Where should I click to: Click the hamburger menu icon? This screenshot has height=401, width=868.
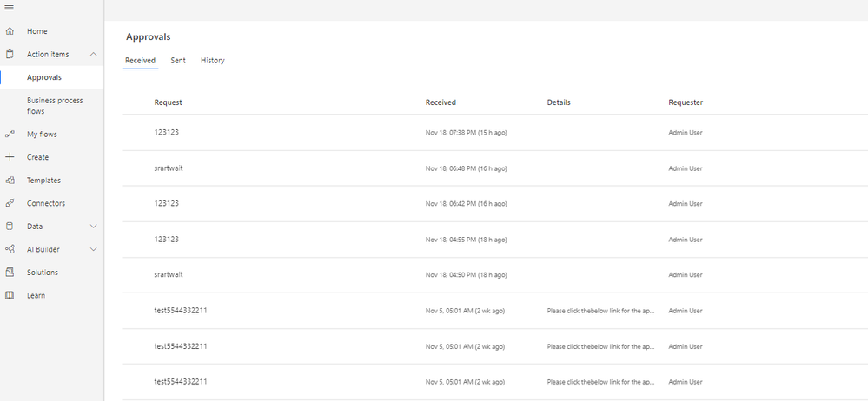coord(10,8)
